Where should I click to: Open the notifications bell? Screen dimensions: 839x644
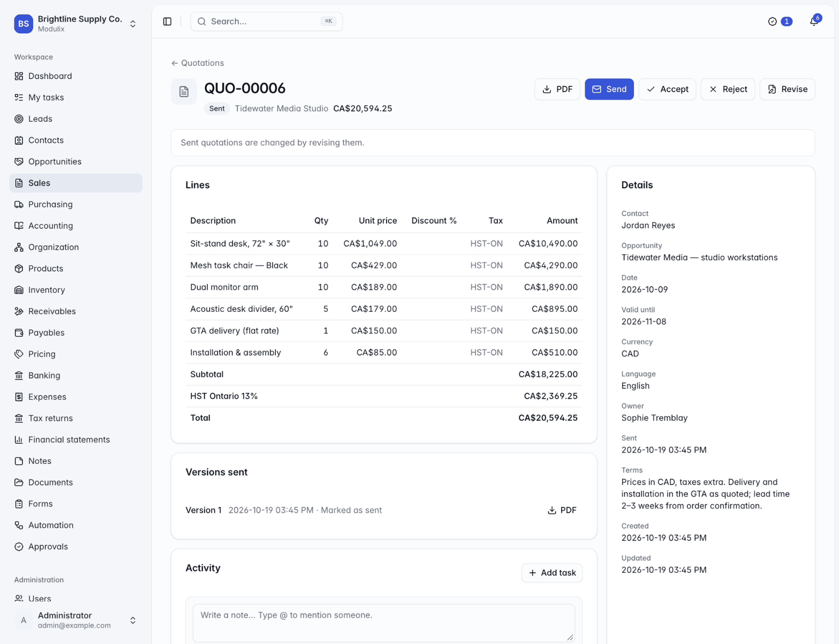814,21
